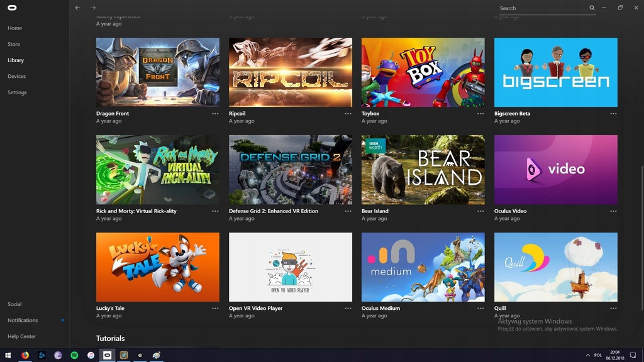Click the search magnifier icon
644x362 pixels.
coord(592,8)
